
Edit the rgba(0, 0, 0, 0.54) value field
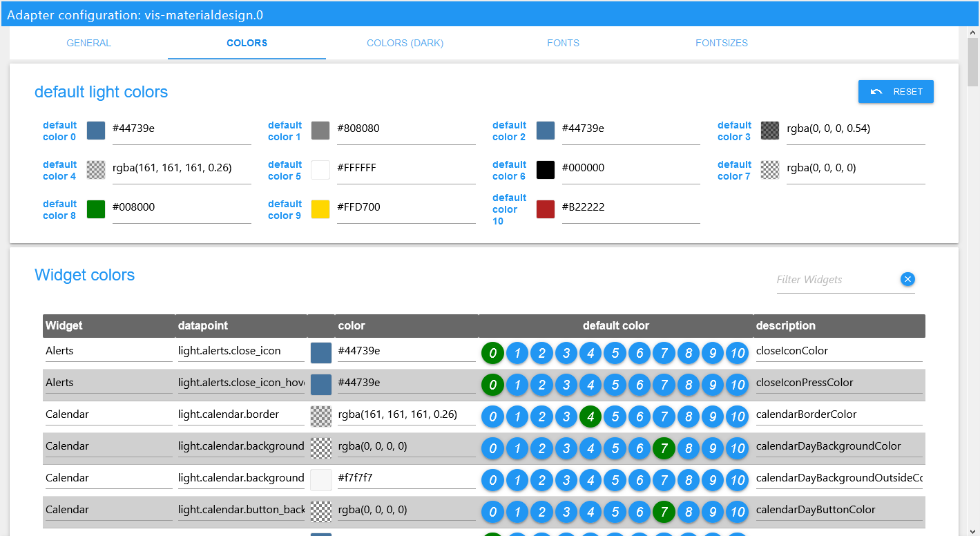coord(856,129)
